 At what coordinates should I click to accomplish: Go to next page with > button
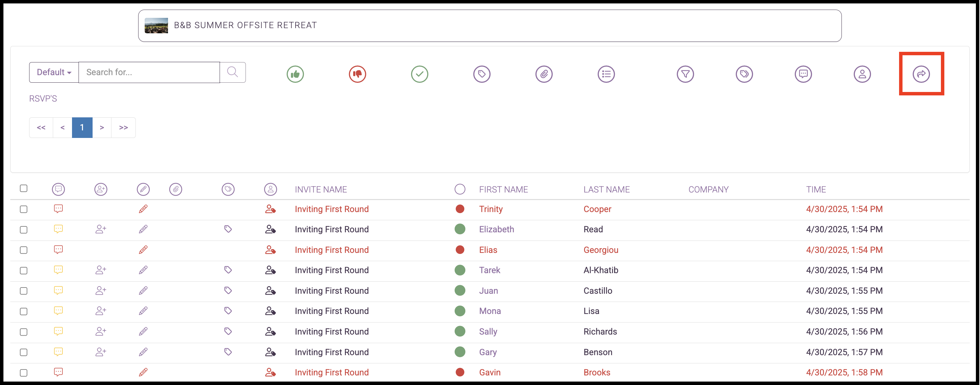[101, 128]
